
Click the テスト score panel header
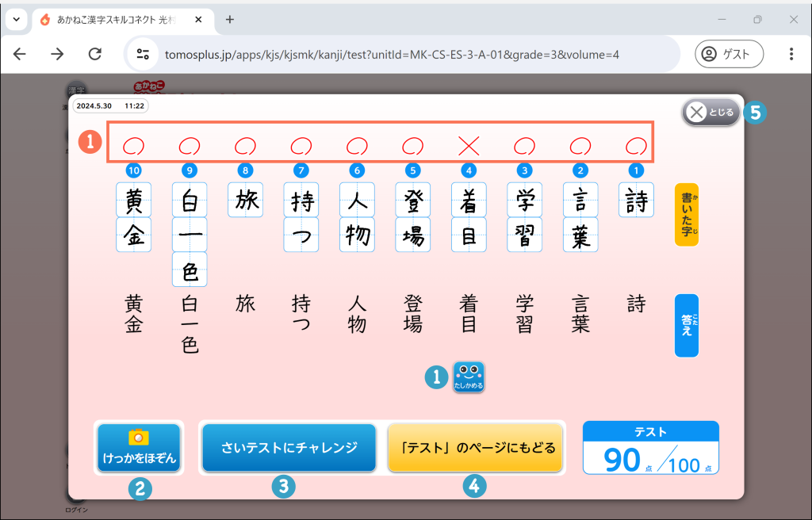(x=650, y=431)
